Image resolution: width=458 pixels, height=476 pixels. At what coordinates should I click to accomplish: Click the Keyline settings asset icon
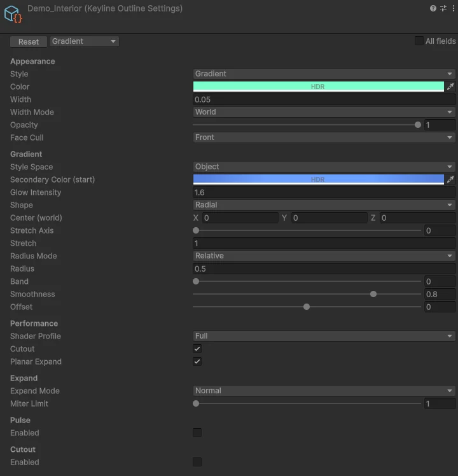(x=13, y=14)
